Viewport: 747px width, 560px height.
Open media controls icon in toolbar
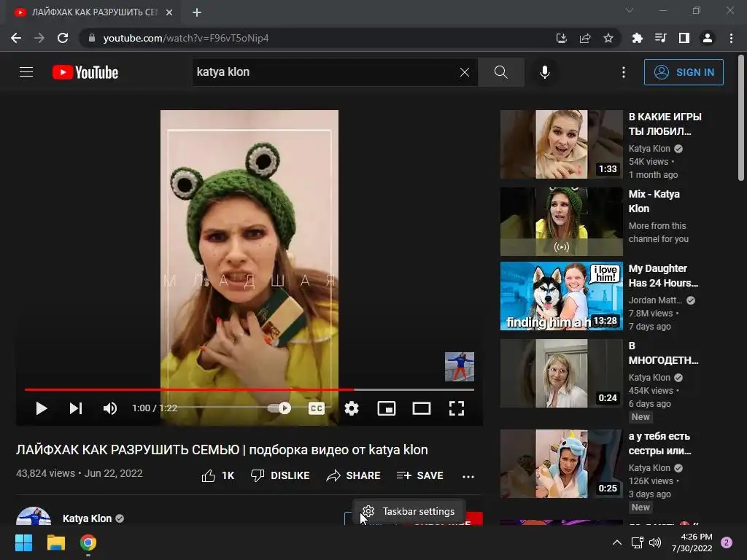pyautogui.click(x=660, y=38)
